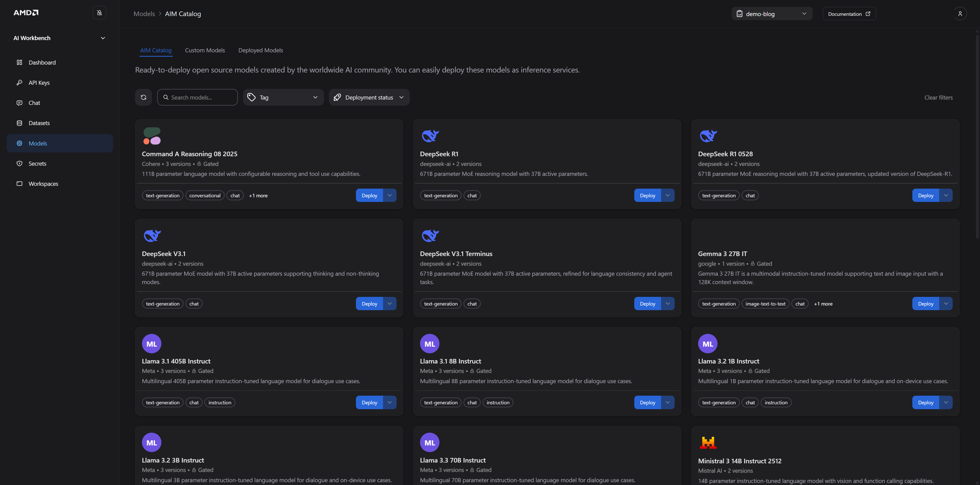The image size is (980, 485).
Task: Switch to the Custom Models tab
Action: 205,50
